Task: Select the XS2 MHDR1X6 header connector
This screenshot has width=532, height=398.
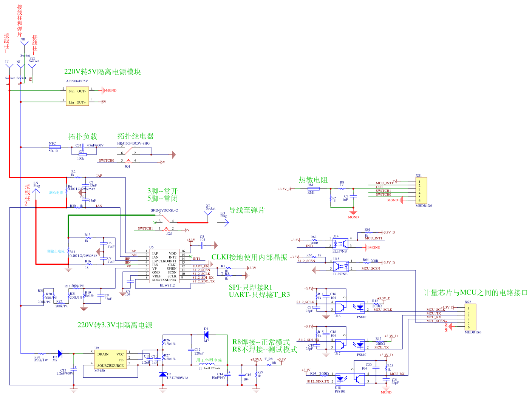Action: [470, 317]
